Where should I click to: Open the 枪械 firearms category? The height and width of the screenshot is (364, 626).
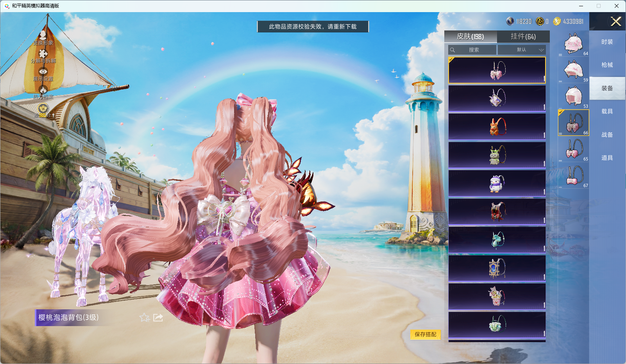click(607, 65)
